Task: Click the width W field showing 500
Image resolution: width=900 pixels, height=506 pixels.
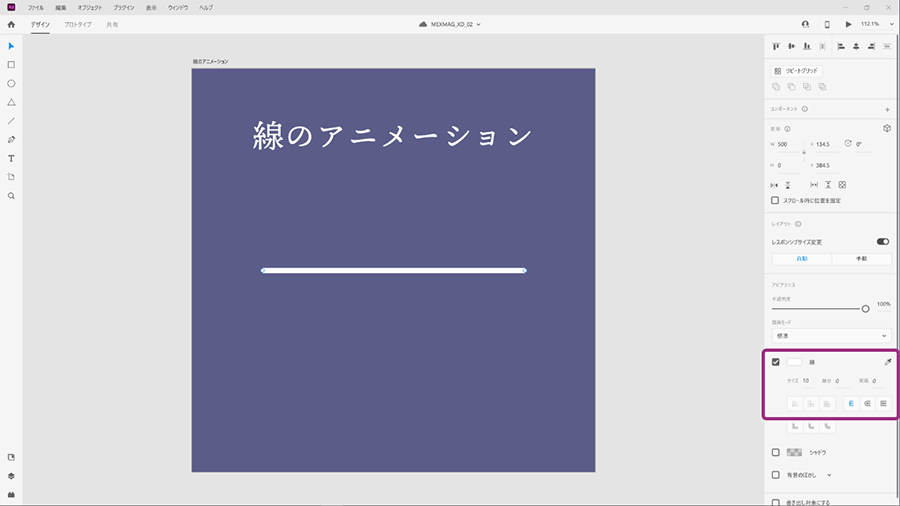Action: (789, 145)
